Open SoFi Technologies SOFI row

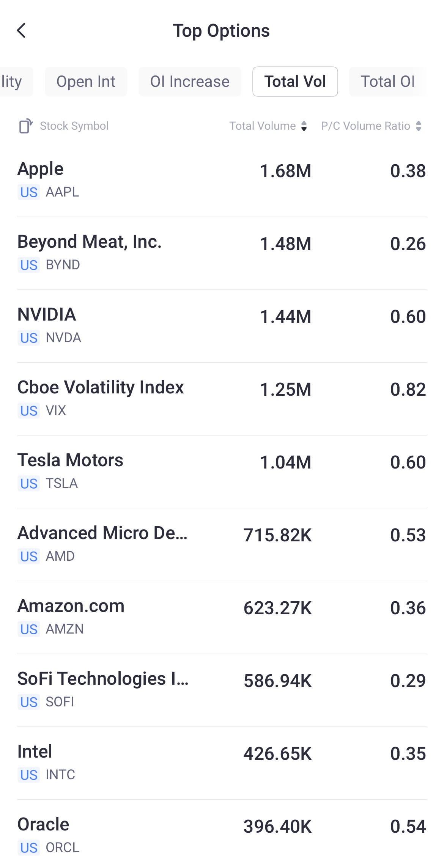222,690
